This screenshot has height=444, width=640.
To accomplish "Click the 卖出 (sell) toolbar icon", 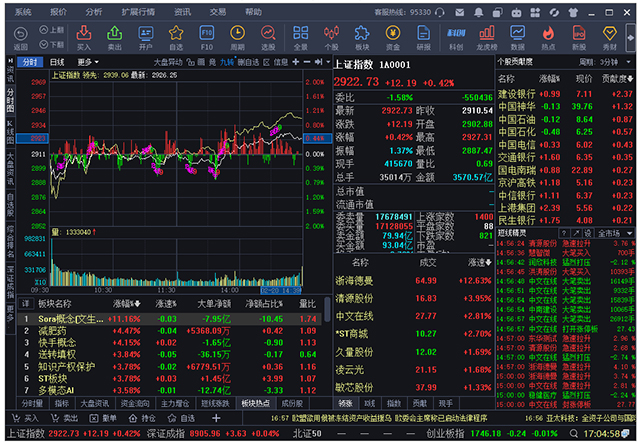I will (x=115, y=38).
